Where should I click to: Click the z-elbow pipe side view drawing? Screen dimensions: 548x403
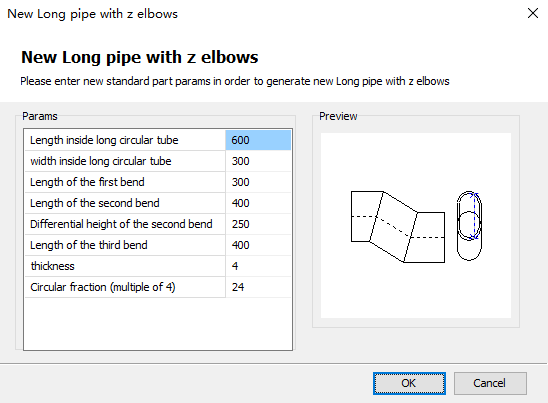tap(398, 226)
